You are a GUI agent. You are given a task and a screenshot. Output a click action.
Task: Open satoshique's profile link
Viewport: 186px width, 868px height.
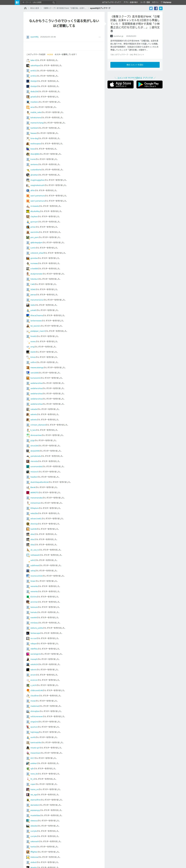pos(35,66)
